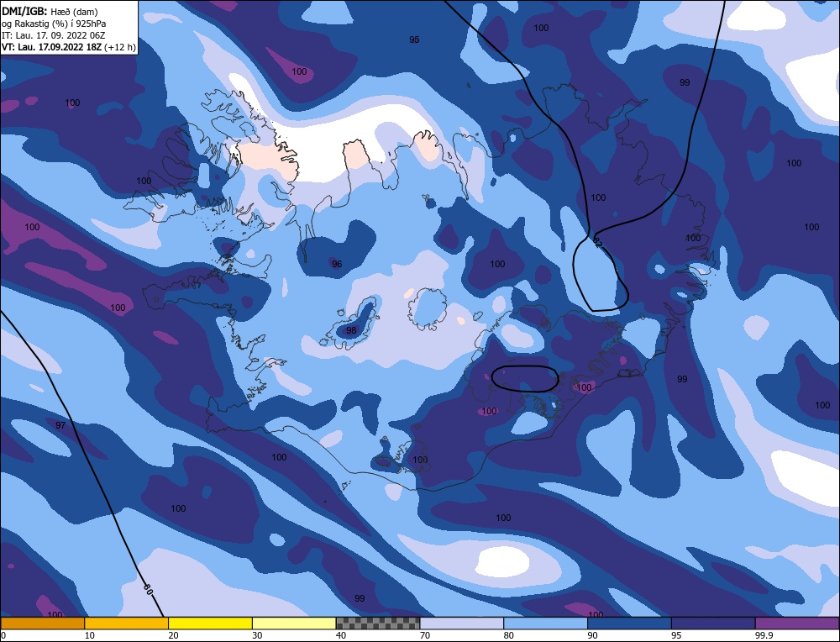Click the bright yellow 20–30 legend swatch
This screenshot has height=642, width=840.
coord(210,624)
